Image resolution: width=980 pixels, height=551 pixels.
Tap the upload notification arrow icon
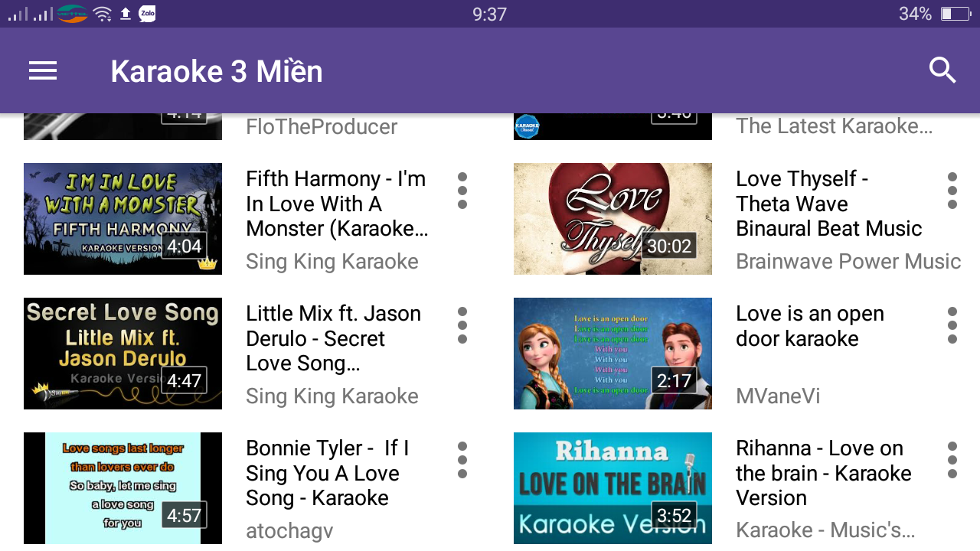[126, 14]
